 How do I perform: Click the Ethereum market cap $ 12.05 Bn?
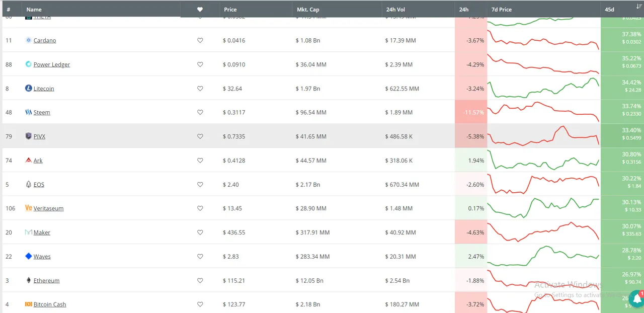coord(309,280)
